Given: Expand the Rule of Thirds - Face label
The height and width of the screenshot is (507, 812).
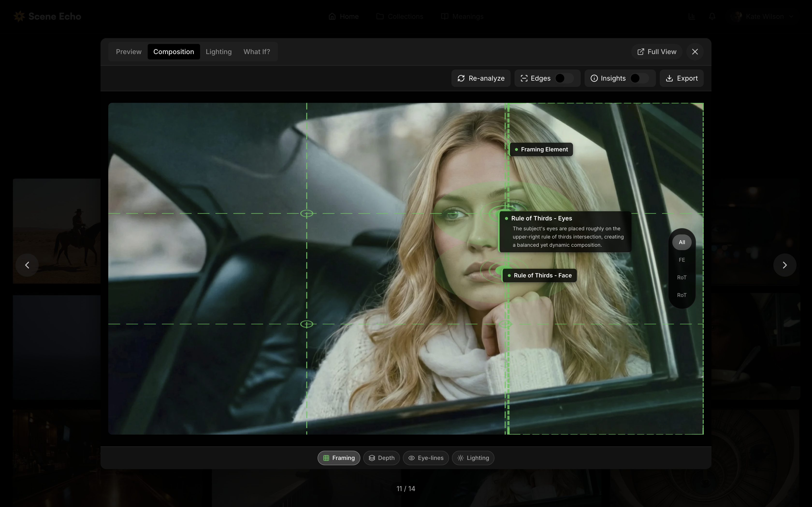Looking at the screenshot, I should [x=540, y=276].
